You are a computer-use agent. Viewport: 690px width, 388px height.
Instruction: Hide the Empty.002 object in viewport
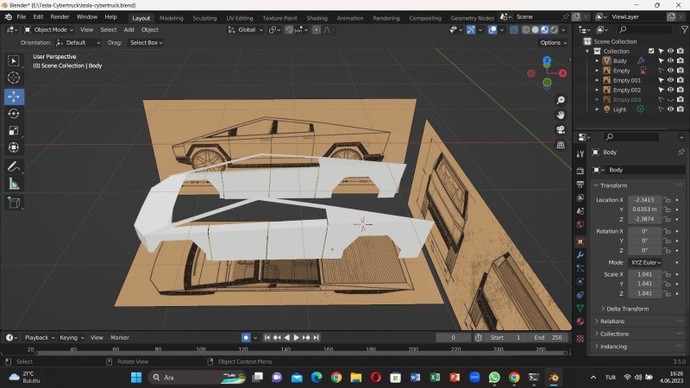pos(671,90)
